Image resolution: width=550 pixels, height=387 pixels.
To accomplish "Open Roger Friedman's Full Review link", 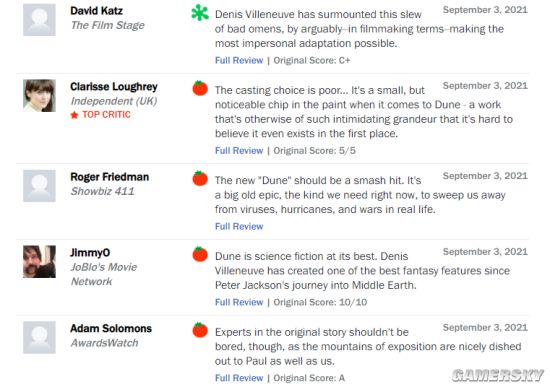I will (x=239, y=226).
